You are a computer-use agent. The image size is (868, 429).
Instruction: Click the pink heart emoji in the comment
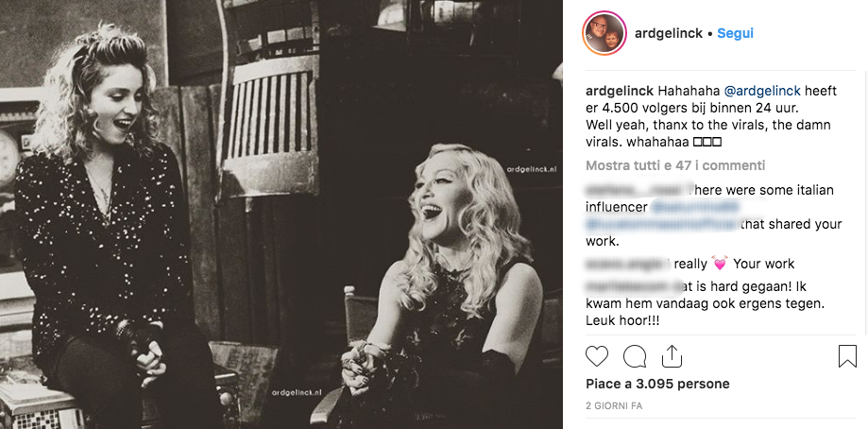(720, 264)
